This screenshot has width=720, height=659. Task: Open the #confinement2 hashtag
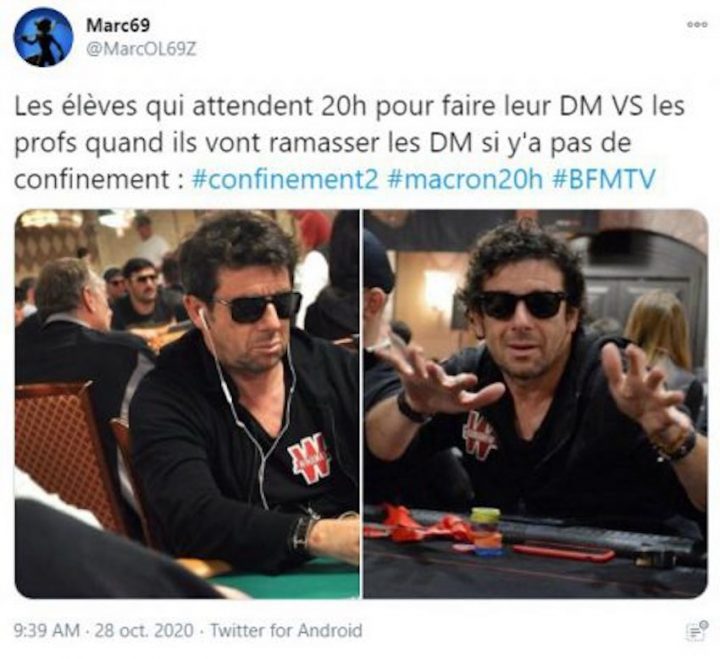[284, 179]
